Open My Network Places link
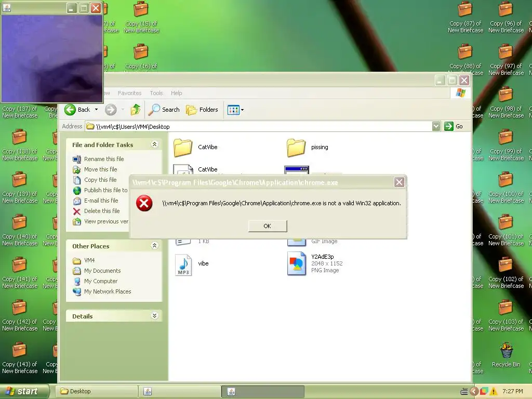Viewport: 532px width, 399px height. pyautogui.click(x=108, y=291)
